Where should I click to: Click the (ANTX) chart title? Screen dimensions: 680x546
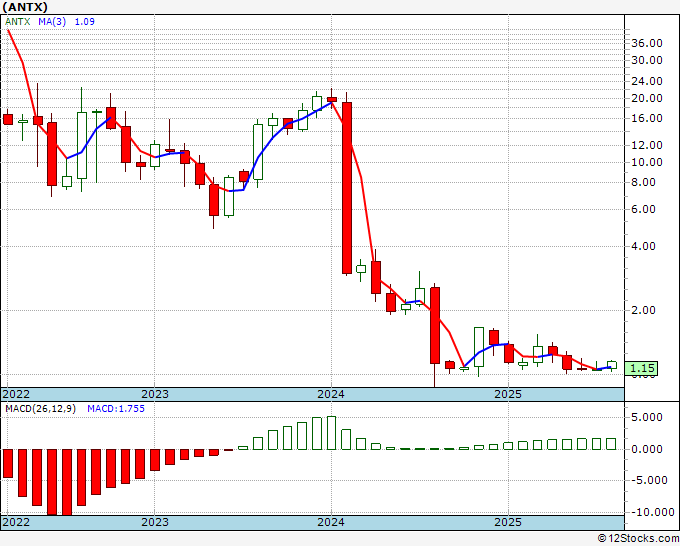pos(25,7)
